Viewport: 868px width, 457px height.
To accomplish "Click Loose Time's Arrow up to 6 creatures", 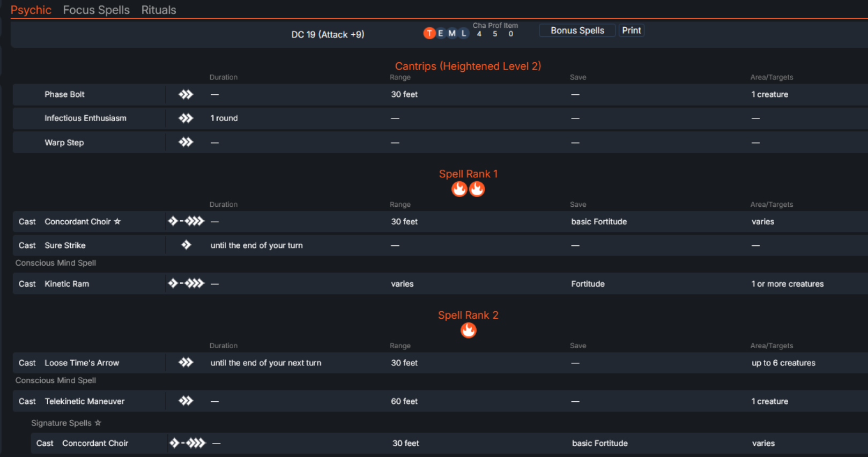I will coord(783,363).
